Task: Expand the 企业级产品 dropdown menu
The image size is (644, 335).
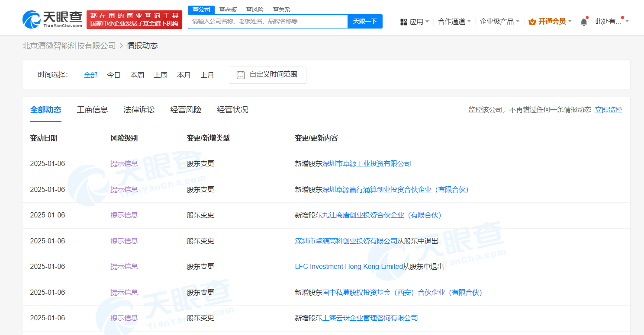Action: (499, 22)
